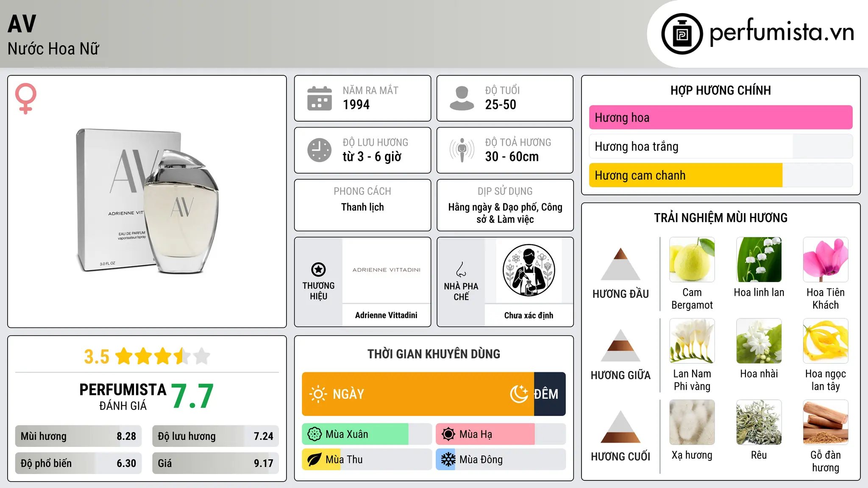Click the Mùa Đông season bar
Screen dimensions: 868x488
[501, 460]
